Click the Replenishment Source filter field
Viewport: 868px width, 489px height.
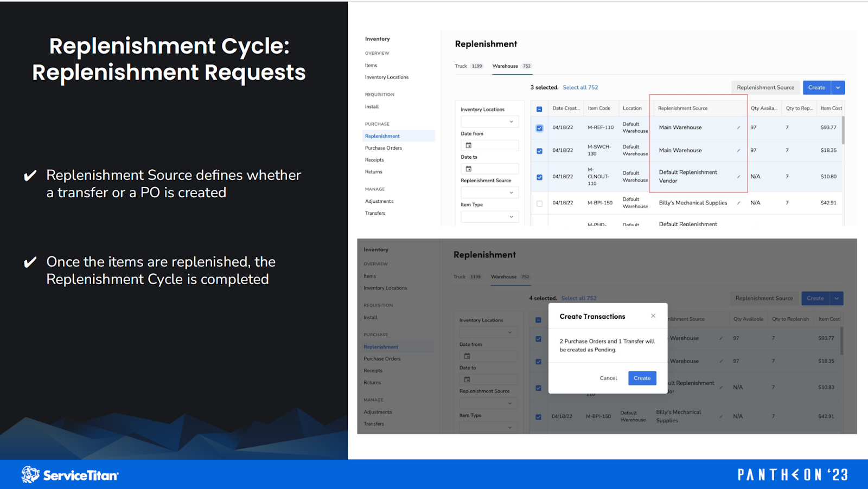click(489, 192)
